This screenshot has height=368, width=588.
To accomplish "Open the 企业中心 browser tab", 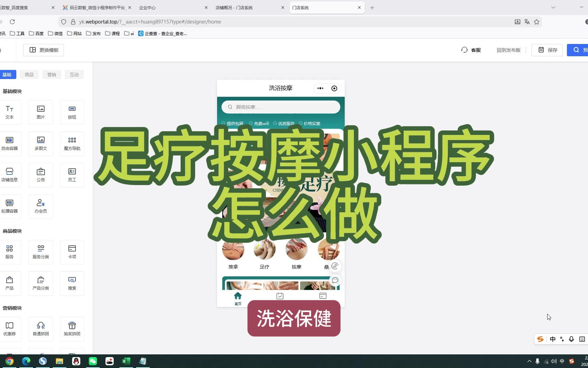I will [x=170, y=7].
